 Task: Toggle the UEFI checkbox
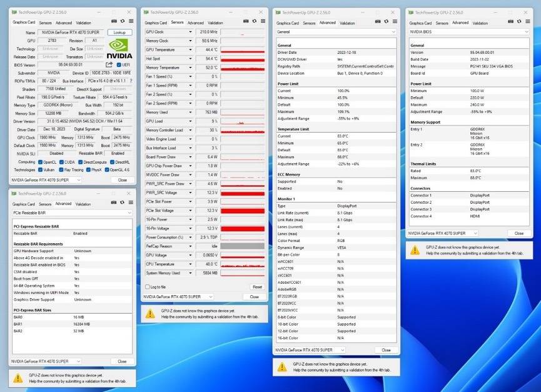tap(119, 65)
